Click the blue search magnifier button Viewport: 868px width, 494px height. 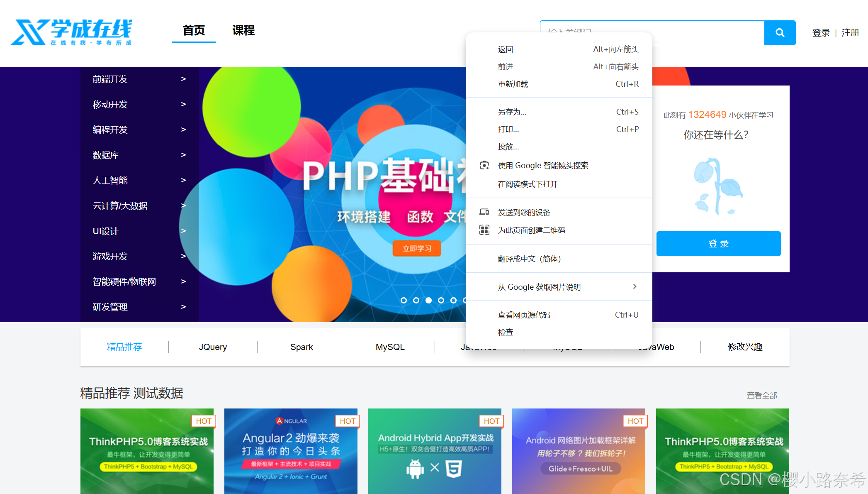pos(780,33)
